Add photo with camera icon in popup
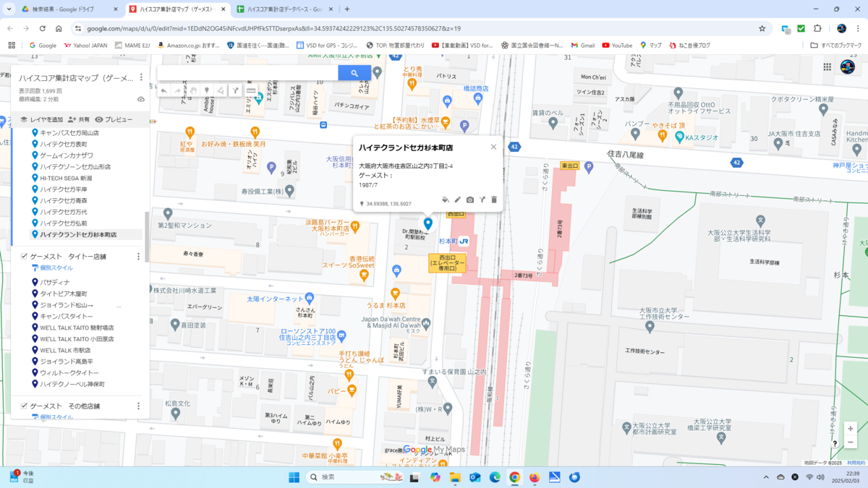This screenshot has height=488, width=868. [x=470, y=200]
